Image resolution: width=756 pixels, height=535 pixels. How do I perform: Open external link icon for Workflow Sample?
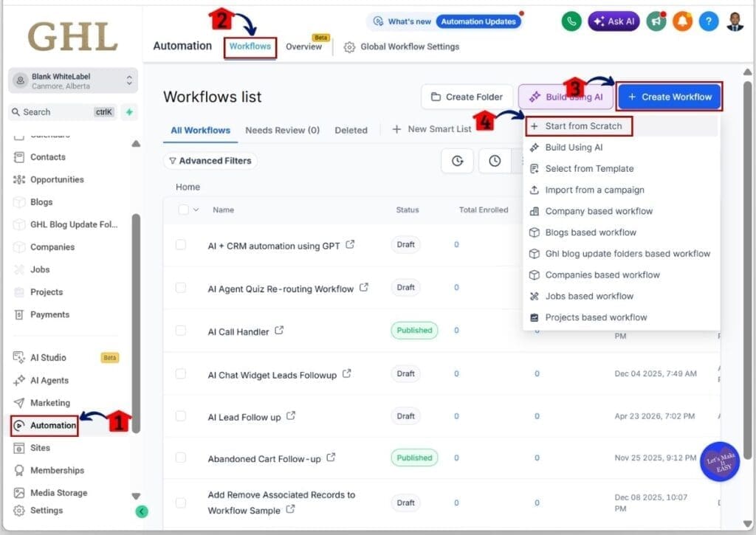[290, 509]
